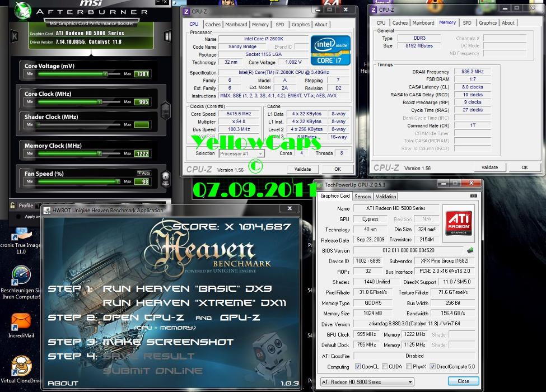546x392 pixels.
Task: Click the Intel Core i7 logo in CPU-Z
Action: pos(330,50)
